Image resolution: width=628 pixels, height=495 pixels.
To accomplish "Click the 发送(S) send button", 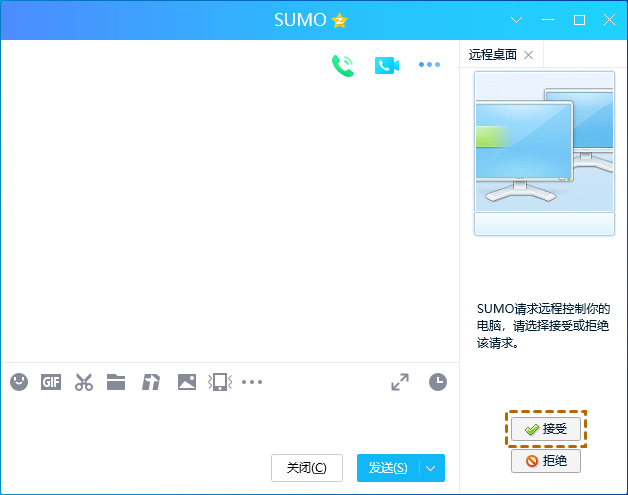I will click(x=388, y=468).
